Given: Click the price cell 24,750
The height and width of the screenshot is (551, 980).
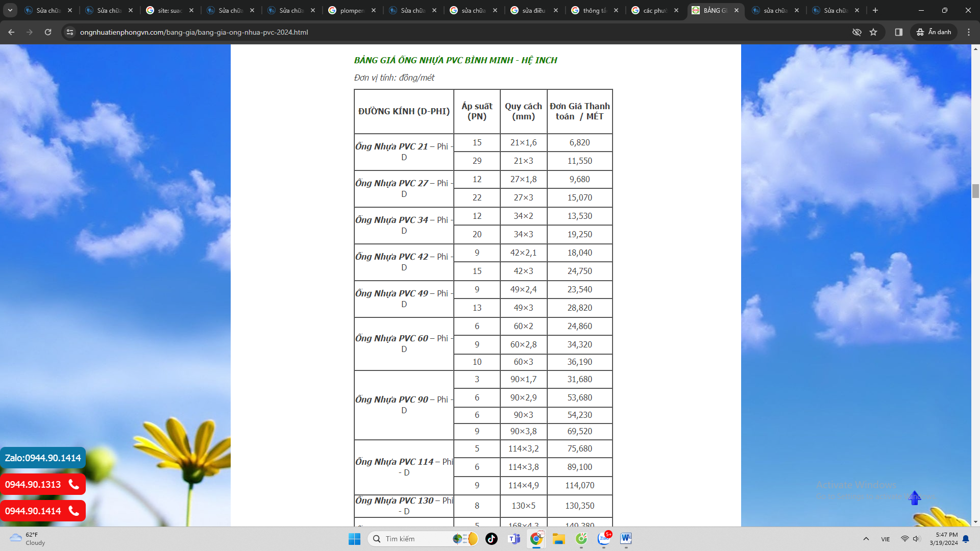Looking at the screenshot, I should [580, 271].
